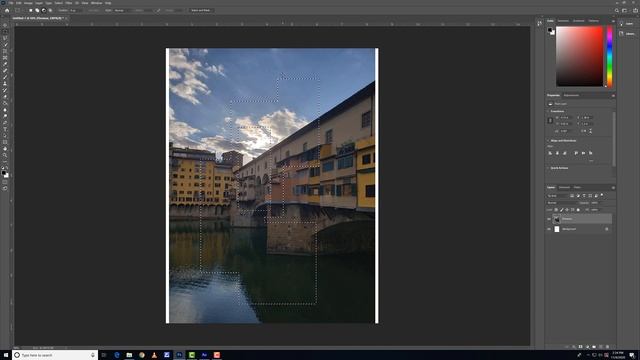
Task: Open Photoshop search at top right
Action: click(x=617, y=10)
